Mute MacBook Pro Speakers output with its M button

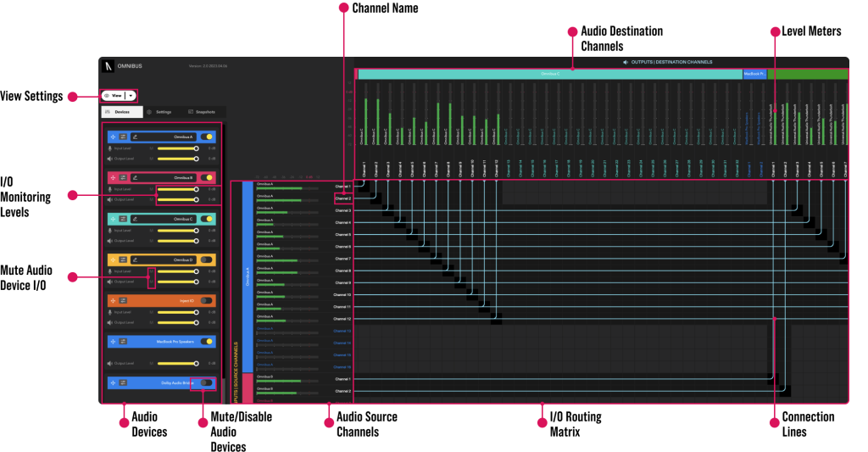click(x=152, y=363)
